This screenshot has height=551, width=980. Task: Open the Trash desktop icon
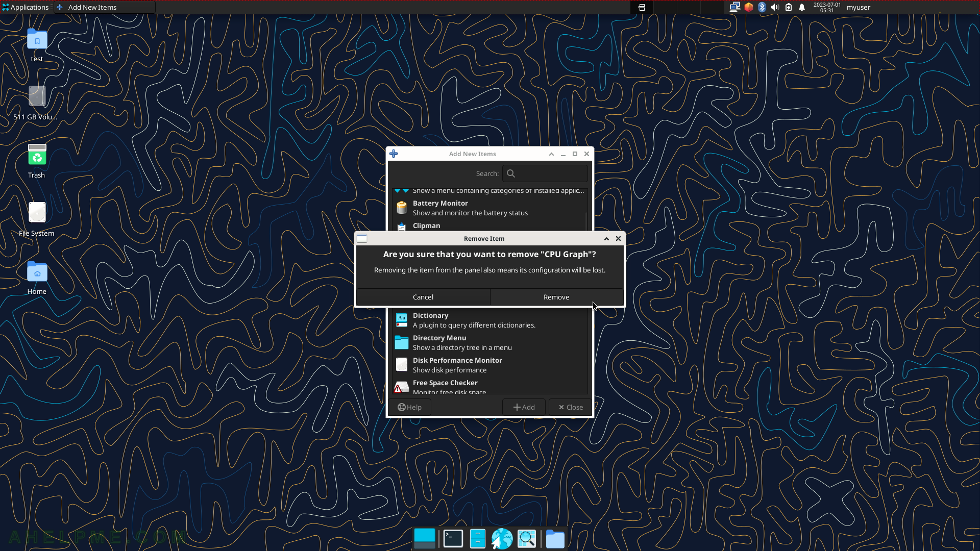point(37,161)
